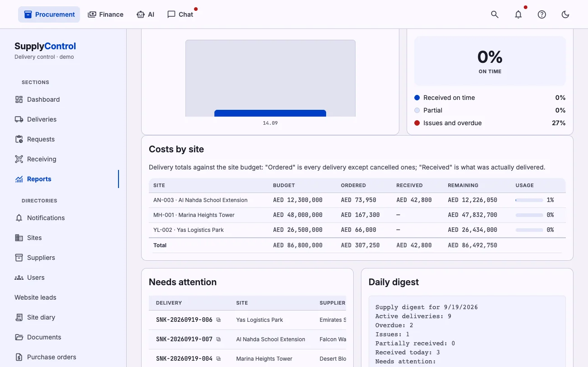Click the Site diary book icon
Viewport: 588px width, 367px height.
(x=19, y=317)
